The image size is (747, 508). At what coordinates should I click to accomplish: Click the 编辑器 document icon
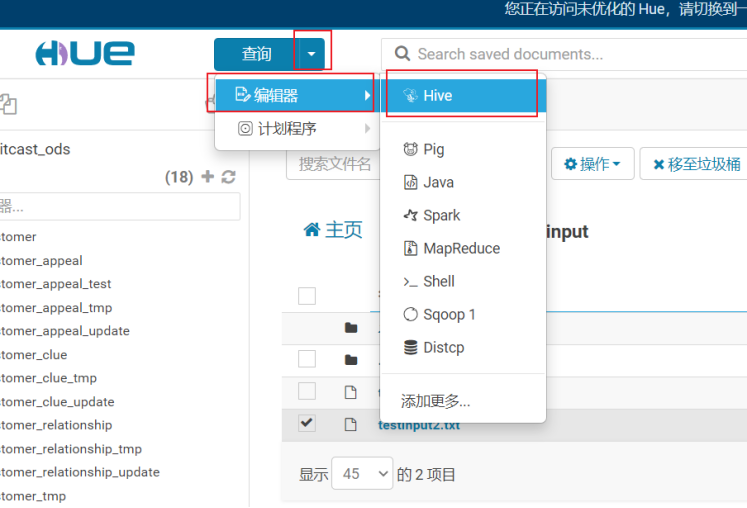point(242,94)
